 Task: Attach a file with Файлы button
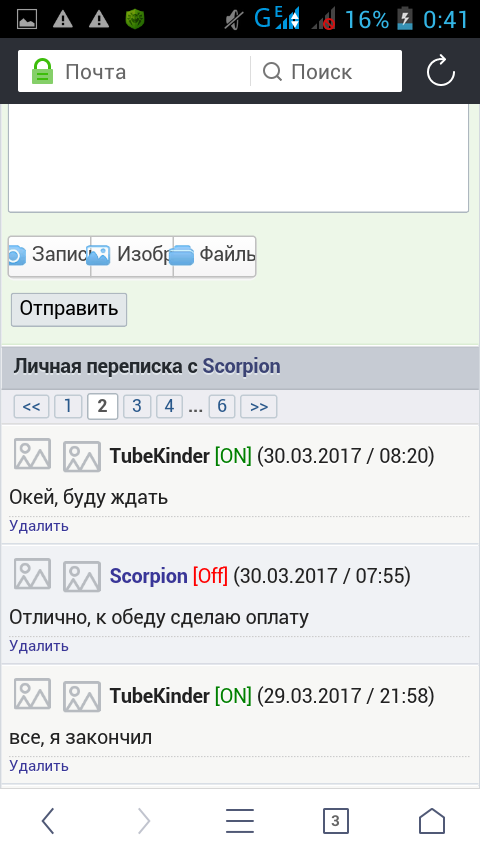[x=215, y=256]
